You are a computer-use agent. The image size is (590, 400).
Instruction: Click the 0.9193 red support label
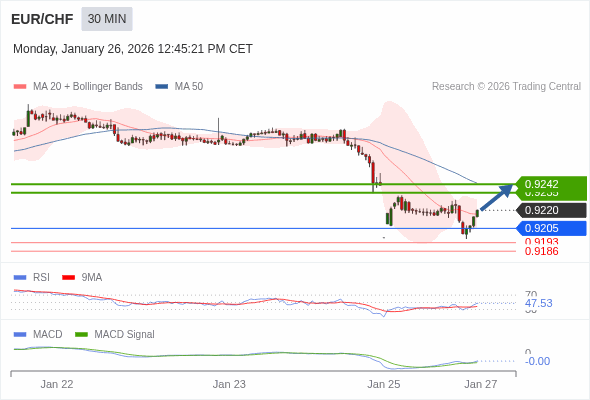[x=541, y=242]
